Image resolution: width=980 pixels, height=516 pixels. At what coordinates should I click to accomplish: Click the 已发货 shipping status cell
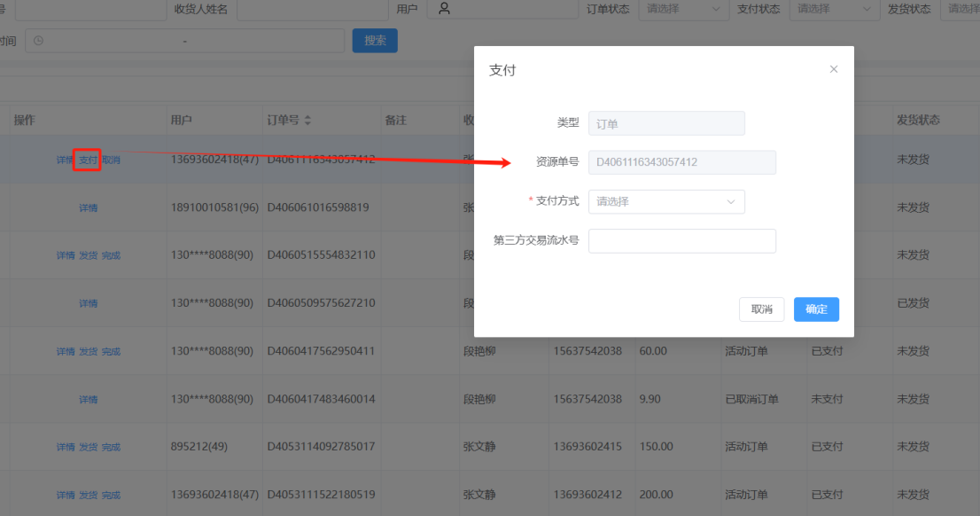914,303
